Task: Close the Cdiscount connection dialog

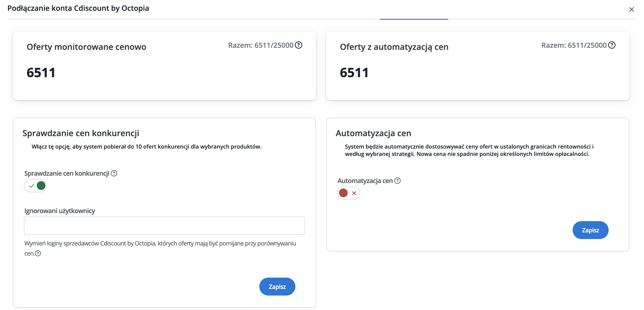Action: (631, 9)
